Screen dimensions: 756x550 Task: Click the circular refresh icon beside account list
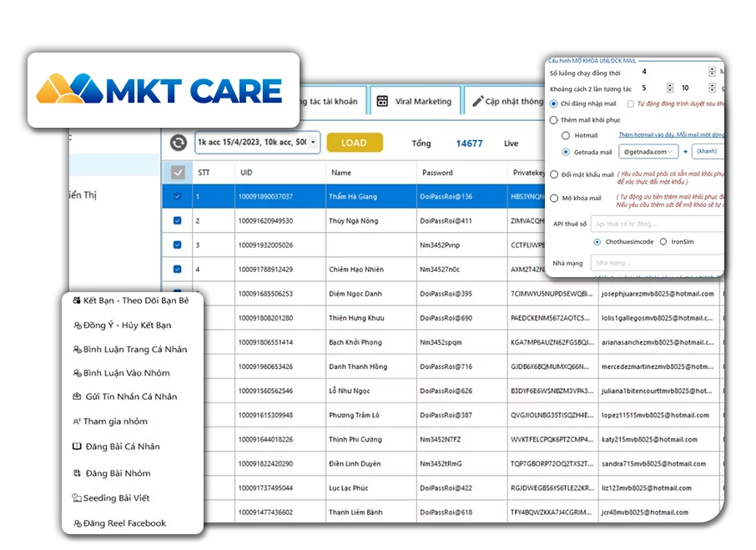coord(179,143)
